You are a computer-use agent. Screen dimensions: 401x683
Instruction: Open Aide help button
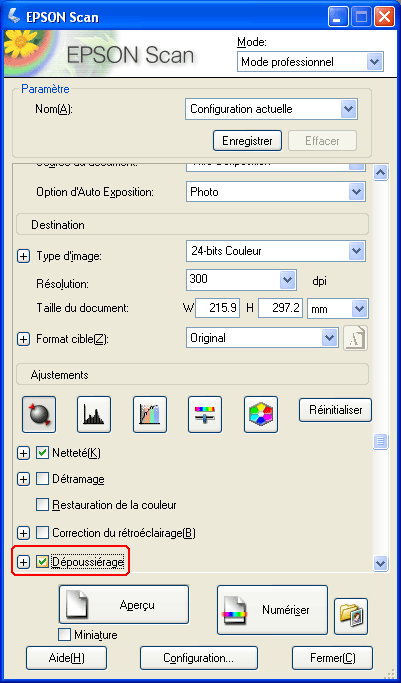(x=66, y=658)
